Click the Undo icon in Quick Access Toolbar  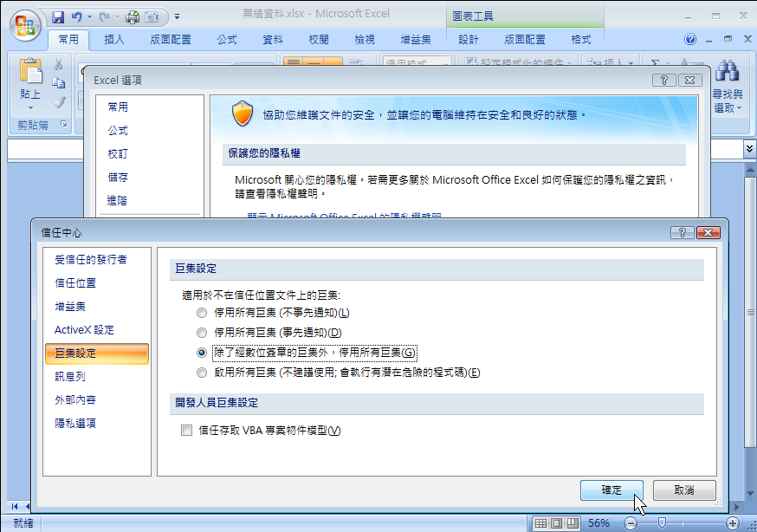tap(77, 17)
